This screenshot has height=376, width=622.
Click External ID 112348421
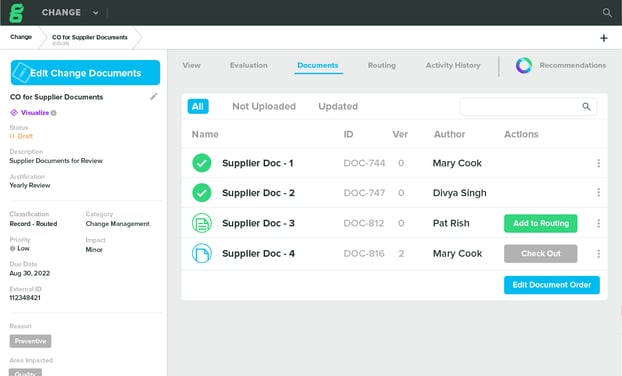[x=25, y=297]
